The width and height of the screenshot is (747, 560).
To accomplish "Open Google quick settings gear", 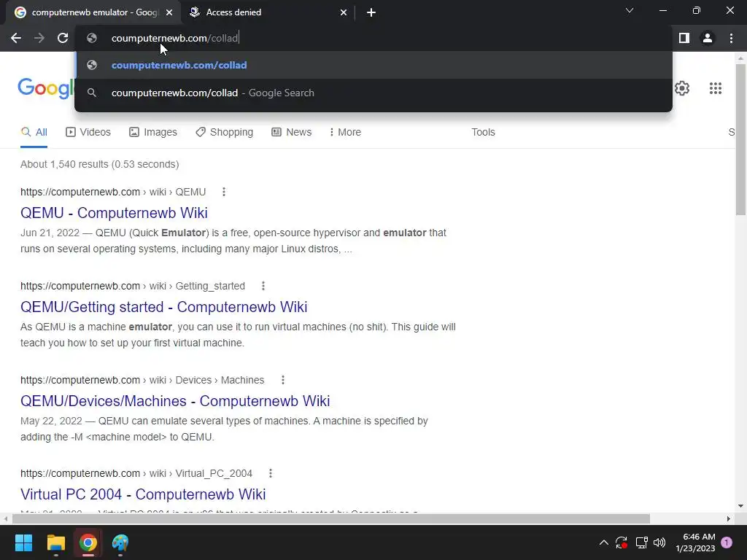I will click(x=682, y=88).
